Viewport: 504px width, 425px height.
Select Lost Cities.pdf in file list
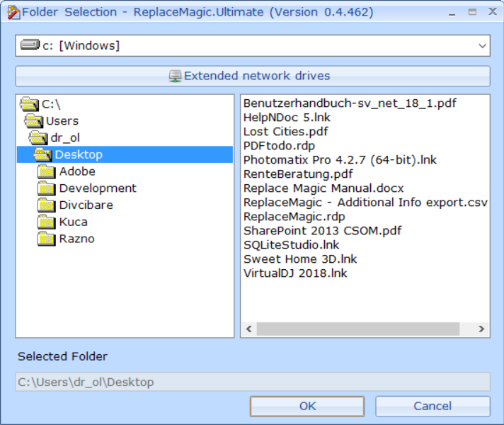coord(285,132)
